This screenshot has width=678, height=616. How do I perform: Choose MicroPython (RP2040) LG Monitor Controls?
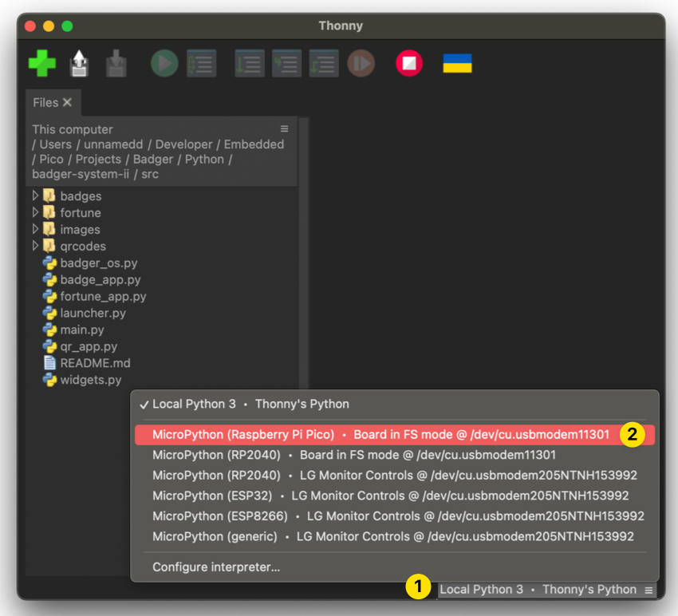point(394,476)
